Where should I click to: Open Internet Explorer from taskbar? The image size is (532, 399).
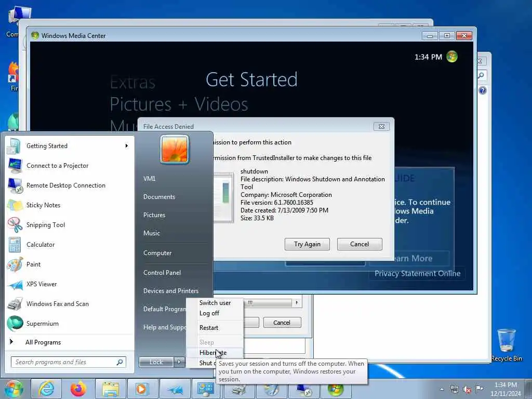[x=46, y=389]
